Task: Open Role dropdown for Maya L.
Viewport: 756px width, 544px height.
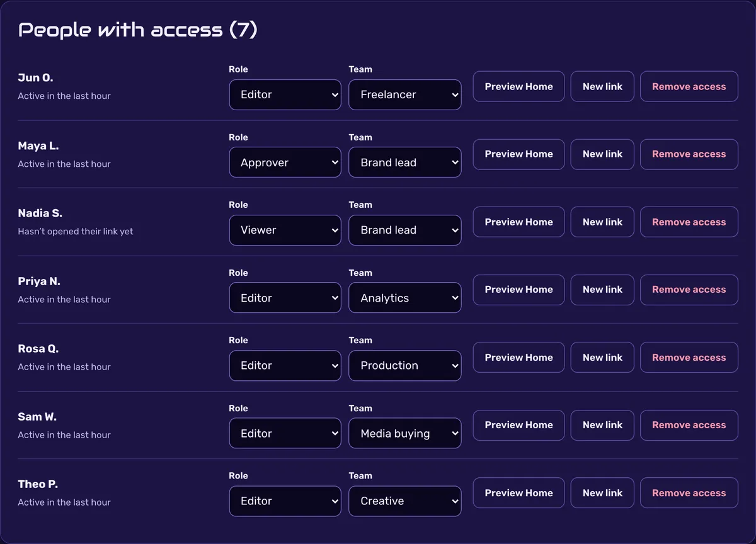Action: pos(285,162)
